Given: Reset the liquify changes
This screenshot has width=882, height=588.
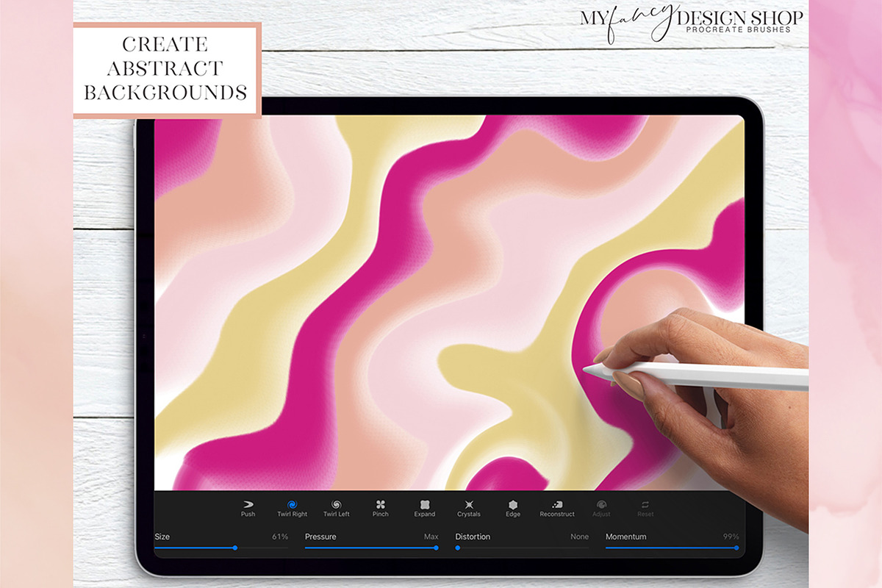Looking at the screenshot, I should (x=645, y=509).
